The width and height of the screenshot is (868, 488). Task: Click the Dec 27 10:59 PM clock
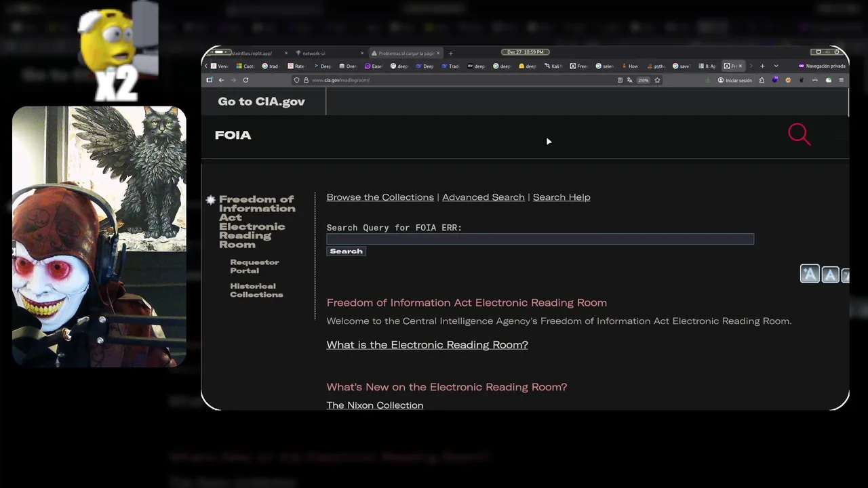pos(525,52)
